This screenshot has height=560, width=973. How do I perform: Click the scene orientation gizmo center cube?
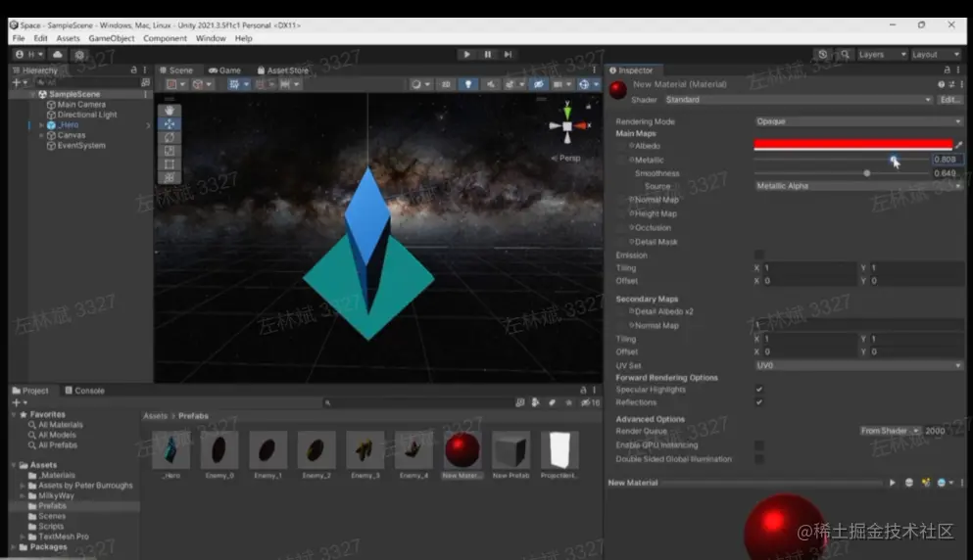[567, 126]
